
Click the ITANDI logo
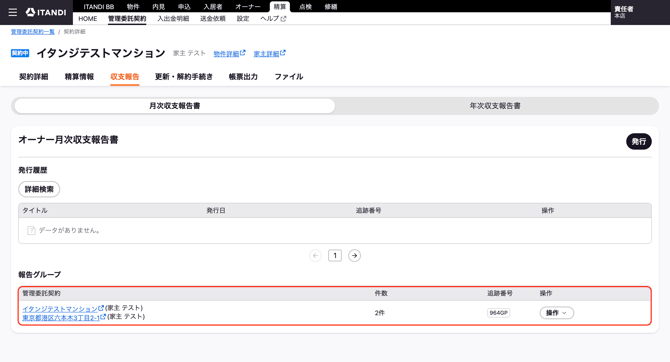click(x=46, y=12)
